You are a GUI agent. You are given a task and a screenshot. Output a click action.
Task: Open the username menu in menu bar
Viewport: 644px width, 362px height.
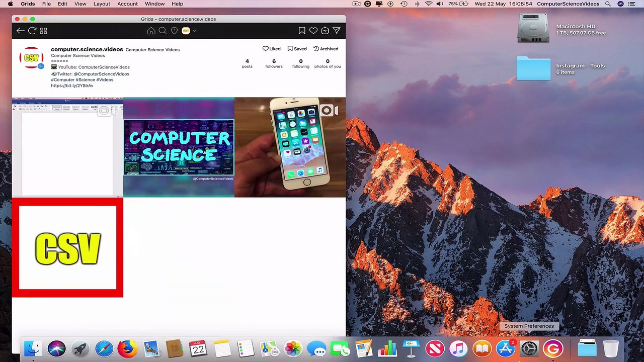click(568, 4)
